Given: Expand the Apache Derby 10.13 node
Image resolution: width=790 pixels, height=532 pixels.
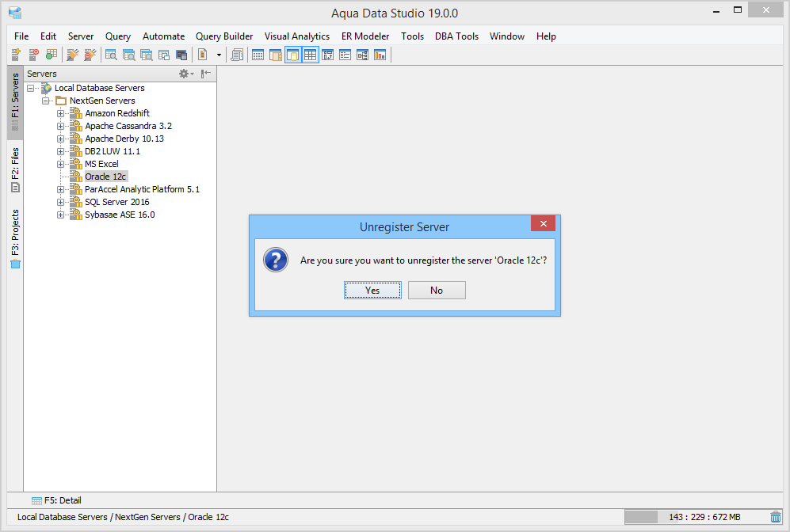Looking at the screenshot, I should point(60,139).
